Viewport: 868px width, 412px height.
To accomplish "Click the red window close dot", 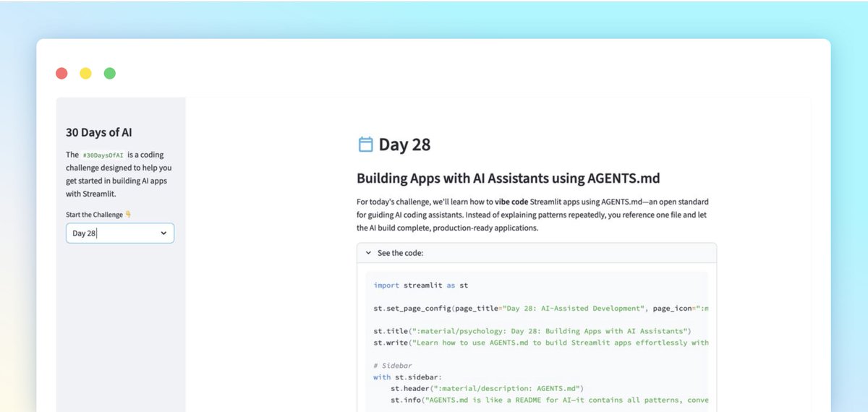I will (61, 73).
